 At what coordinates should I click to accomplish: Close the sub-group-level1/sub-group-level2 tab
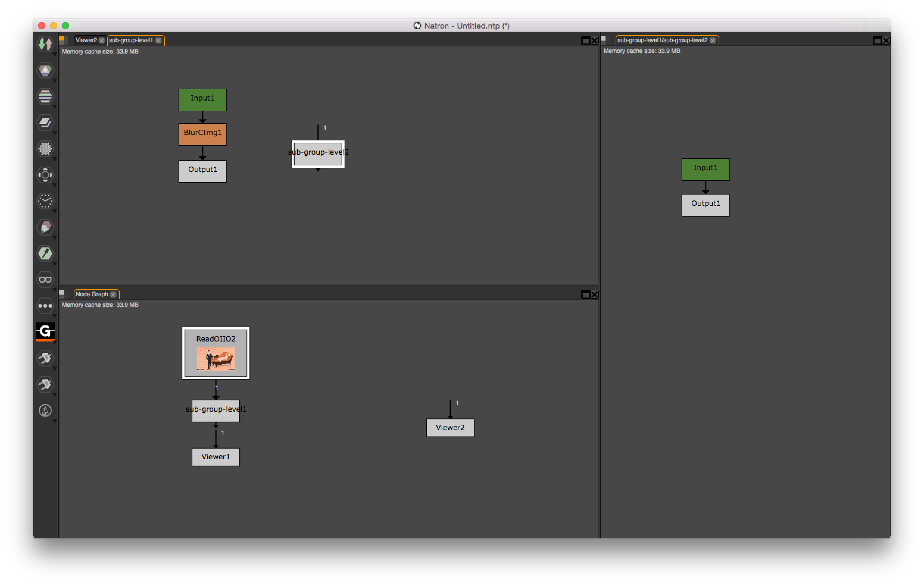[x=713, y=41]
